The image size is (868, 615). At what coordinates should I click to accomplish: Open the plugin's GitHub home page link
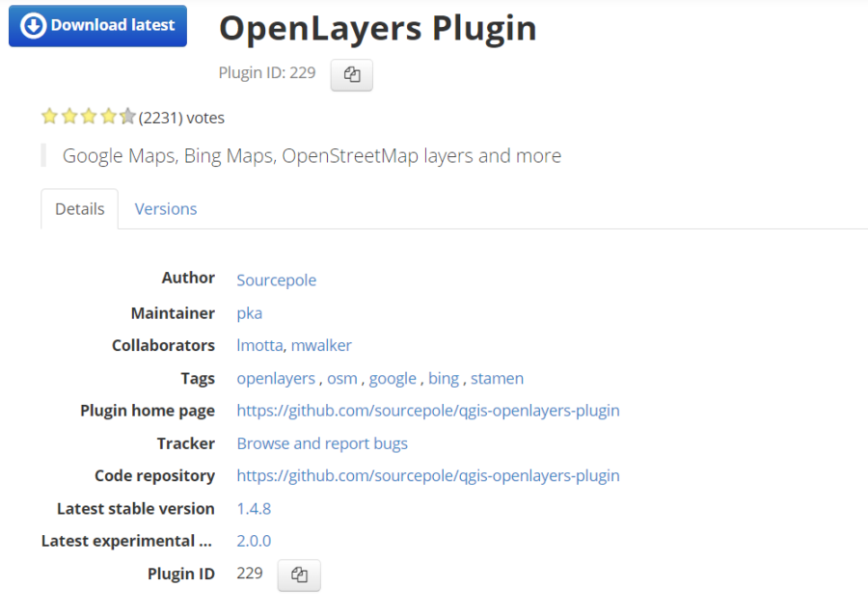point(428,411)
